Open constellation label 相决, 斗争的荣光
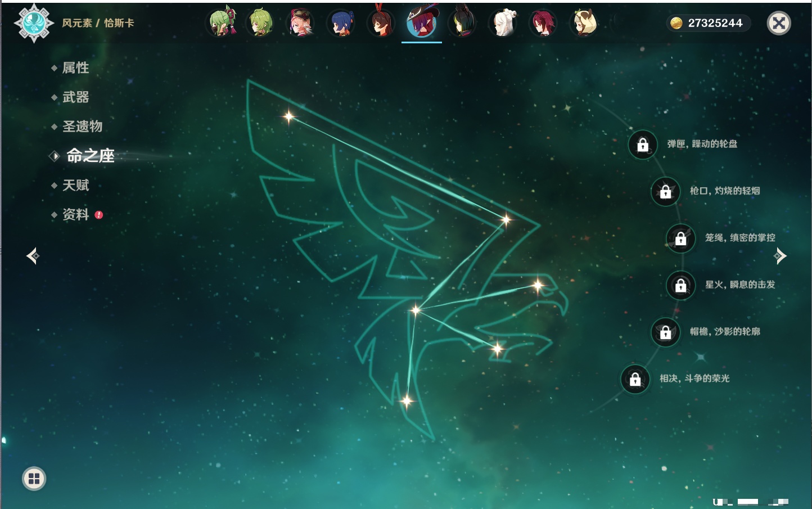Screen dimensions: 812x509 [x=694, y=379]
